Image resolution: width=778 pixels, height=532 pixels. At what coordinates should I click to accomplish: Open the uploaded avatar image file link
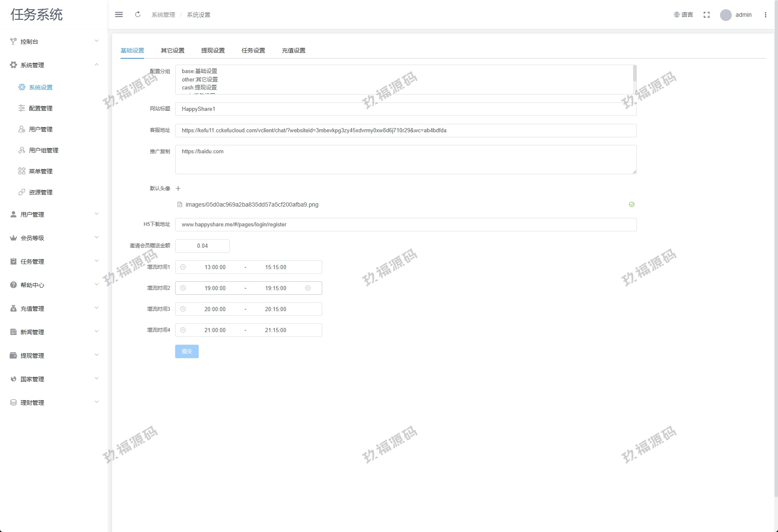pos(252,205)
